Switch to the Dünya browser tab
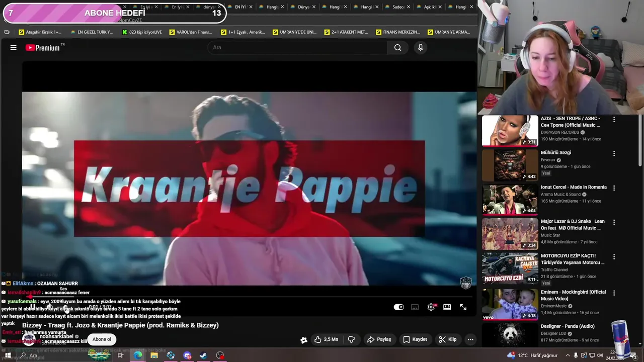The width and height of the screenshot is (644, 362). click(x=303, y=7)
